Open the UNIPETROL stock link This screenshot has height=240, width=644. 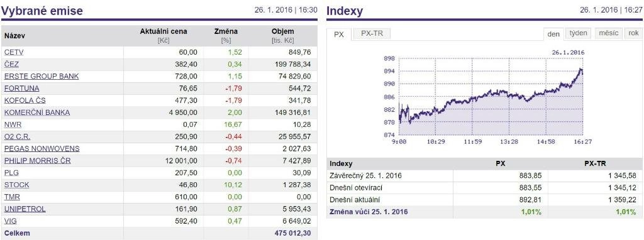(25, 209)
